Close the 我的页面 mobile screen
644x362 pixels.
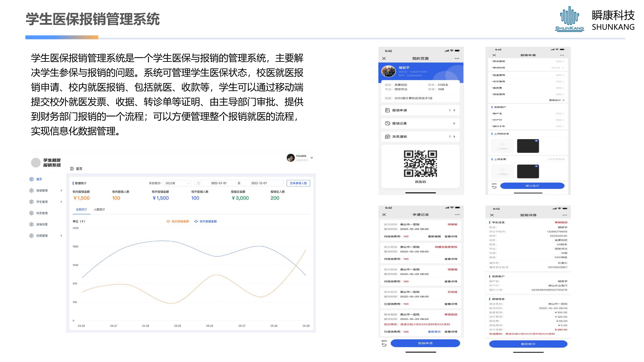pyautogui.click(x=384, y=58)
